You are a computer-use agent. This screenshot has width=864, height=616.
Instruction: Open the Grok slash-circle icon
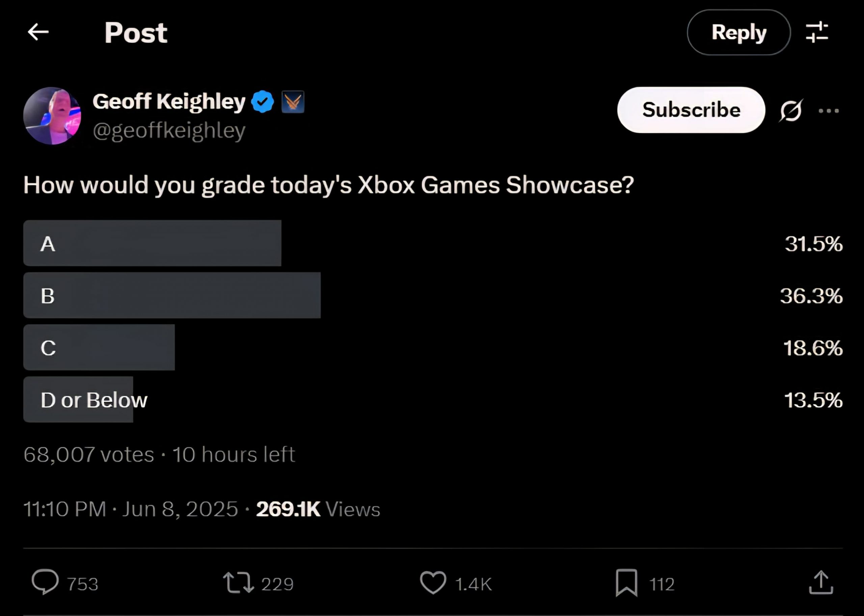coord(791,110)
